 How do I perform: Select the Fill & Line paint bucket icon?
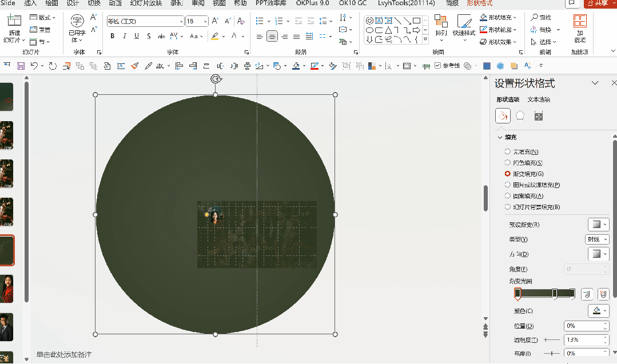(x=503, y=116)
